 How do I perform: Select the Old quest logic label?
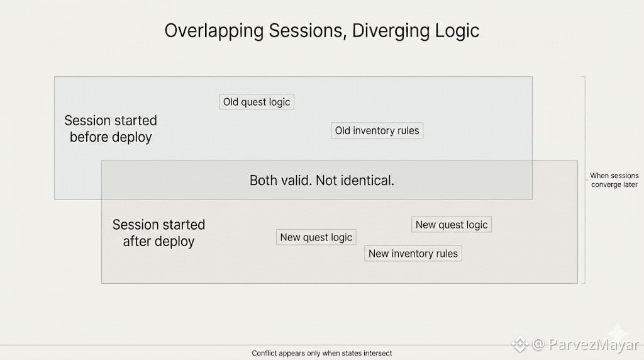257,102
